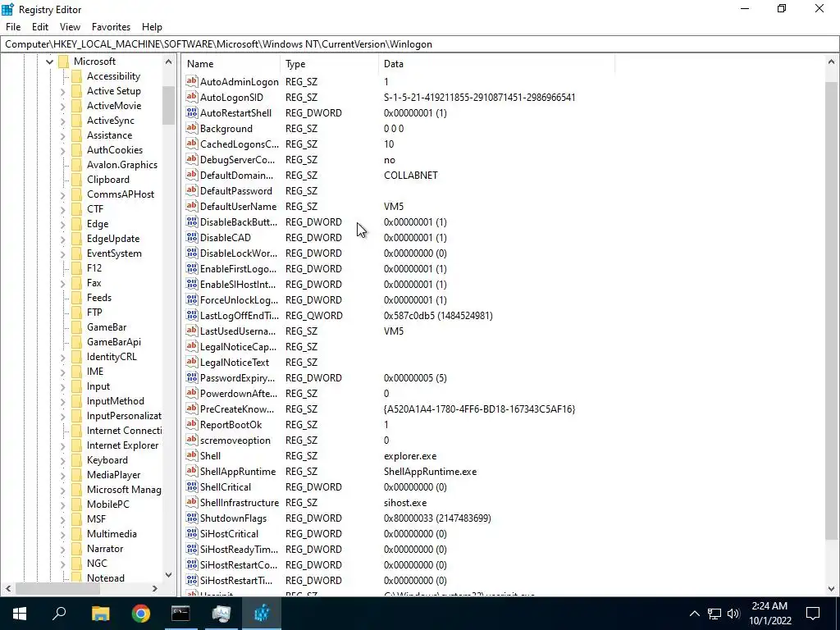The width and height of the screenshot is (840, 630).
Task: Open the Edit menu
Action: coord(40,27)
